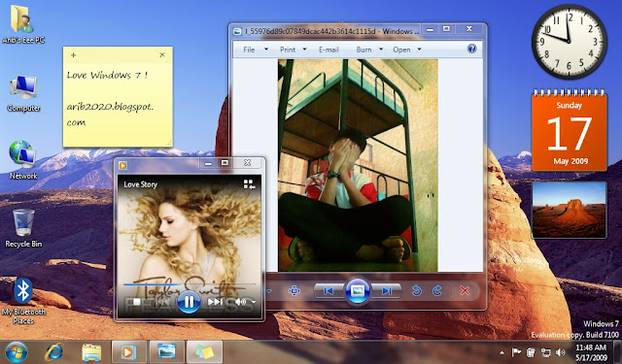Screen dimensions: 622x364
Task: Select the Recycle Bin icon
Action: [x=23, y=228]
